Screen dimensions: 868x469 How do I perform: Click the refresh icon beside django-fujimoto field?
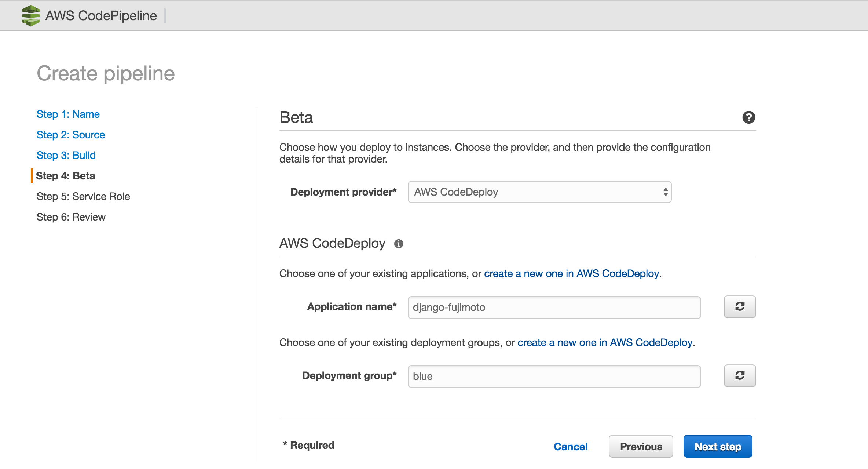739,307
